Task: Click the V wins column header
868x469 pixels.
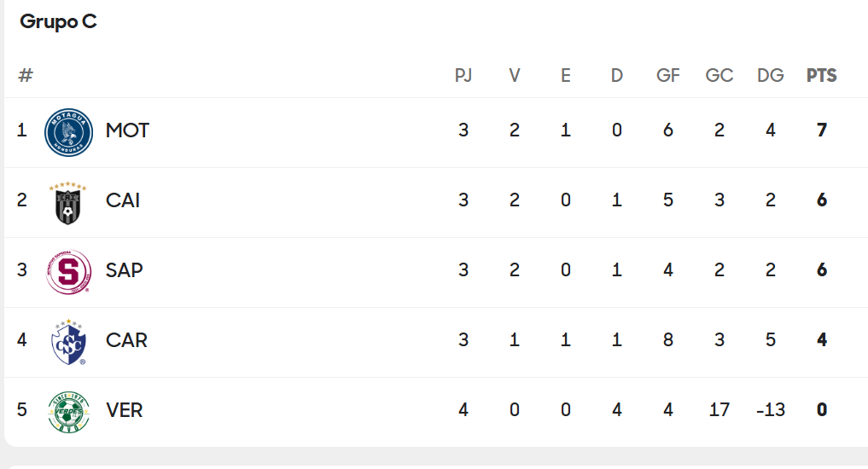Action: [x=515, y=75]
